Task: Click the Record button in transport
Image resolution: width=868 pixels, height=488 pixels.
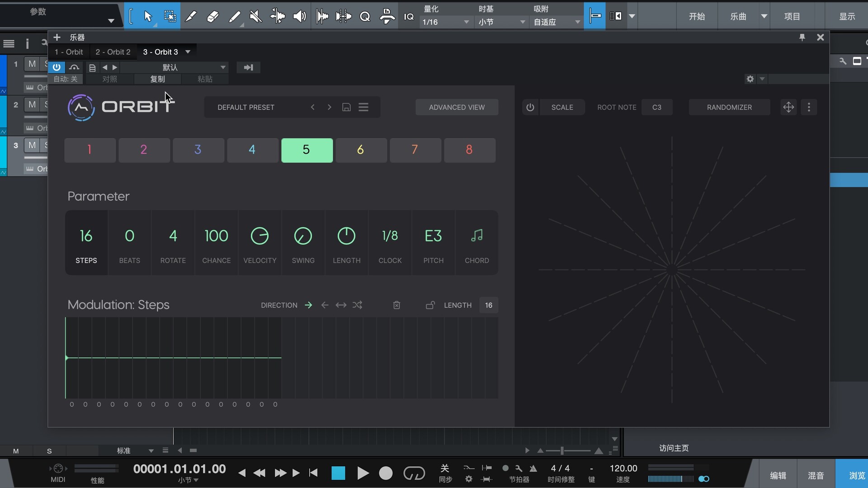Action: [386, 473]
